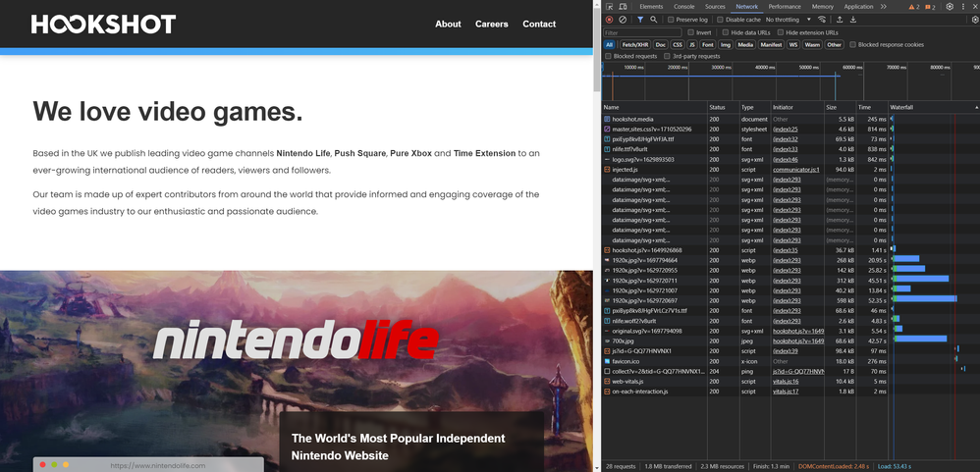Screen dimensions: 980x472
Task: Sort requests by Status column header
Action: 723,107
